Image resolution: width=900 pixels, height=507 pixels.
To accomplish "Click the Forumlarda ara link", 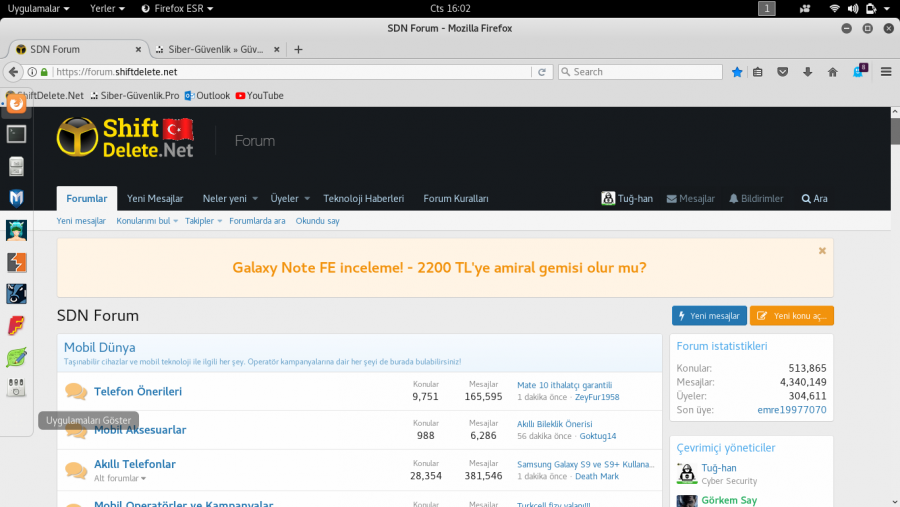I will 257,221.
